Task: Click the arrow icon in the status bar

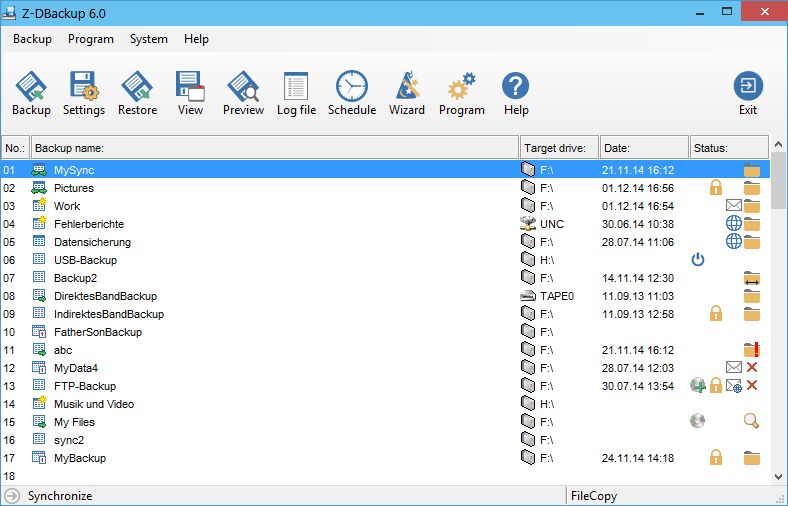Action: point(12,495)
